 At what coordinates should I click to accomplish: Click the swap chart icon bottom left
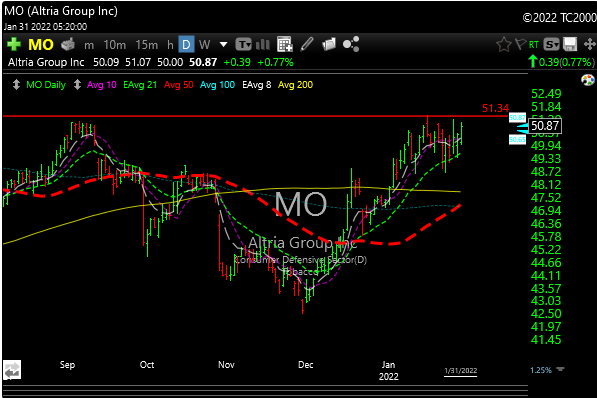pyautogui.click(x=12, y=370)
